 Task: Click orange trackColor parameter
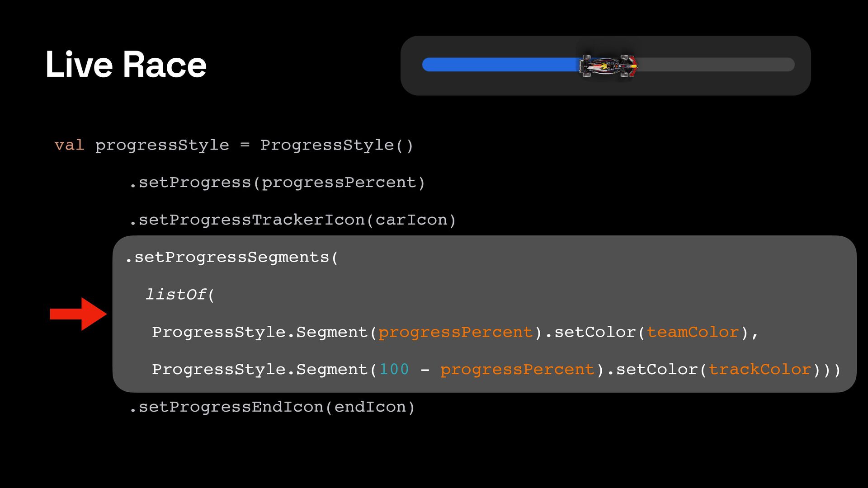point(759,370)
